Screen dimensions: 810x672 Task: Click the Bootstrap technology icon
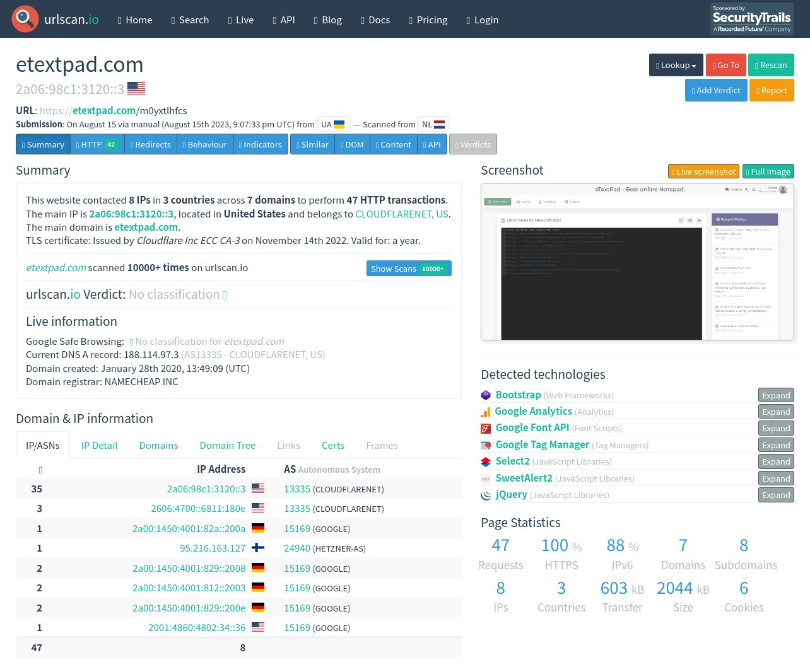click(x=486, y=395)
